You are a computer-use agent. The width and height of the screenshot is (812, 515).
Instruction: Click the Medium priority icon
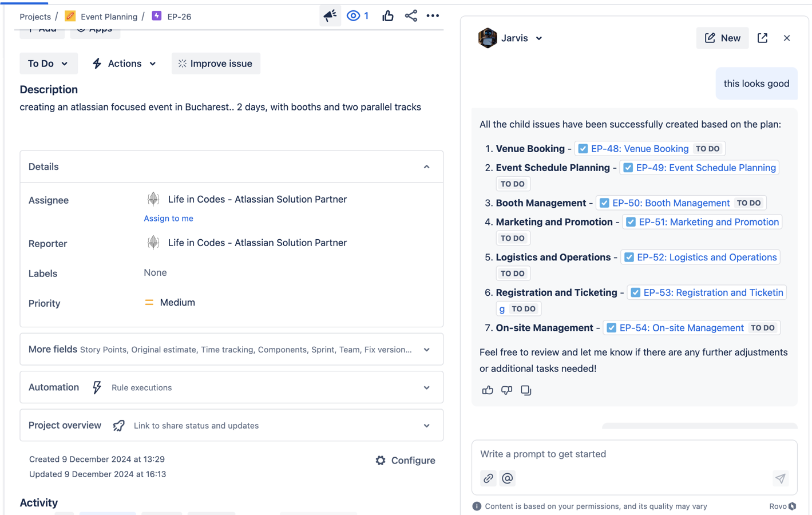coord(149,303)
